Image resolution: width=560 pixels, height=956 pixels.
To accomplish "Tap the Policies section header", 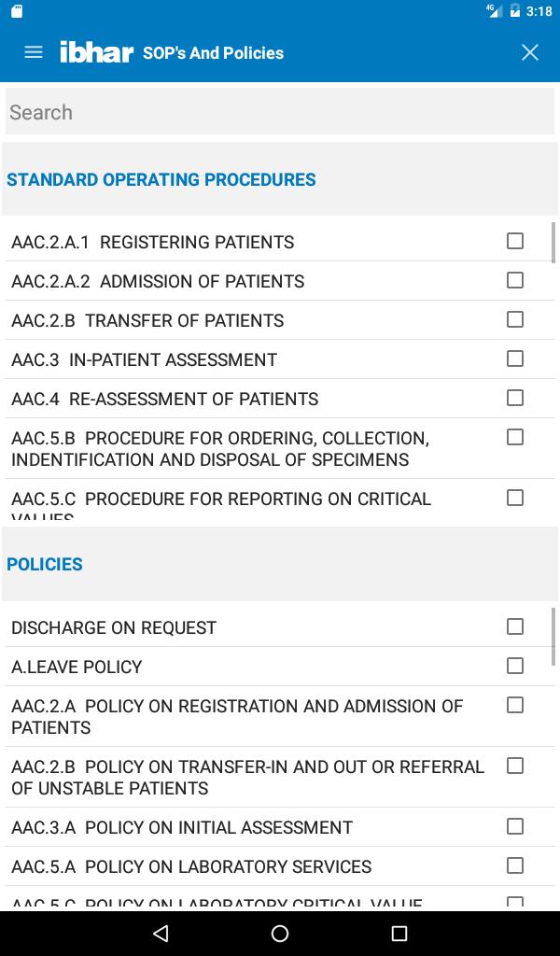I will pos(45,564).
